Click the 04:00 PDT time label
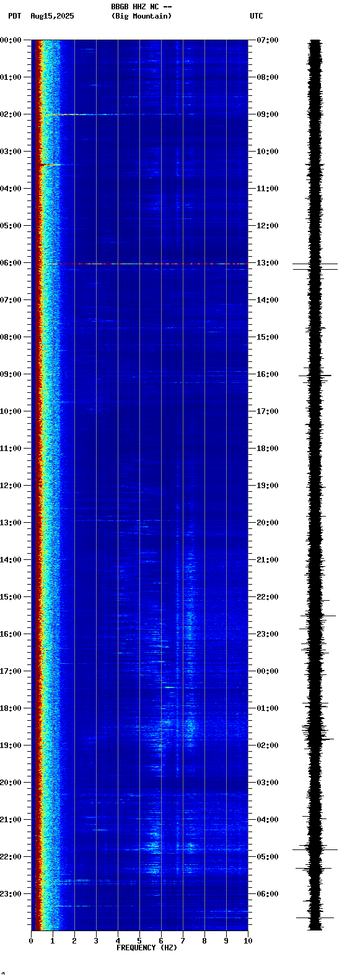 (x=11, y=189)
